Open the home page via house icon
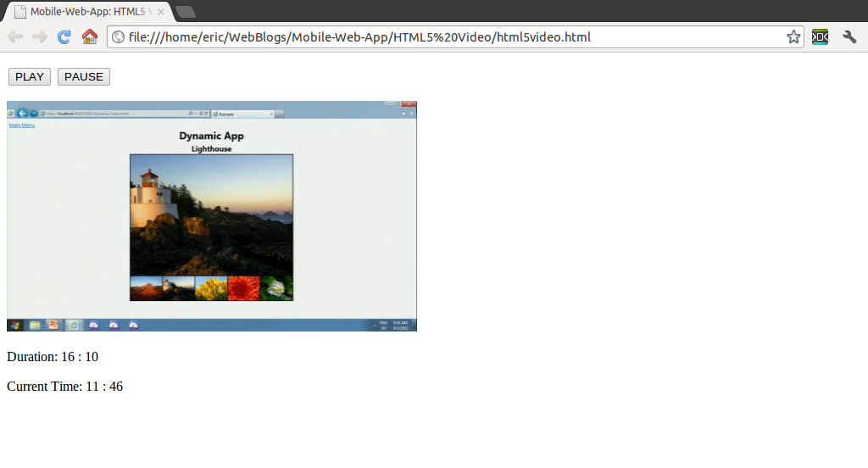 (90, 37)
